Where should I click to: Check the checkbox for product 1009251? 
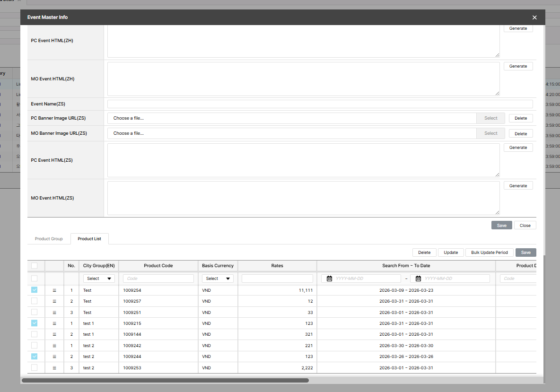pos(35,312)
